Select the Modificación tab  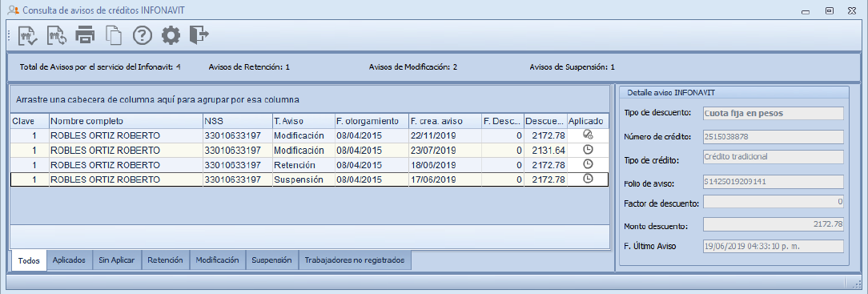[217, 260]
